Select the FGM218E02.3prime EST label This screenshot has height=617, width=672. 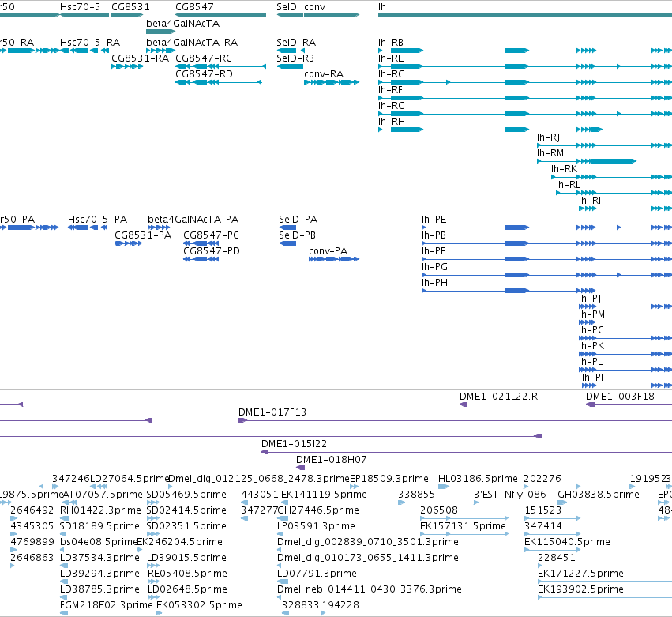pos(107,605)
